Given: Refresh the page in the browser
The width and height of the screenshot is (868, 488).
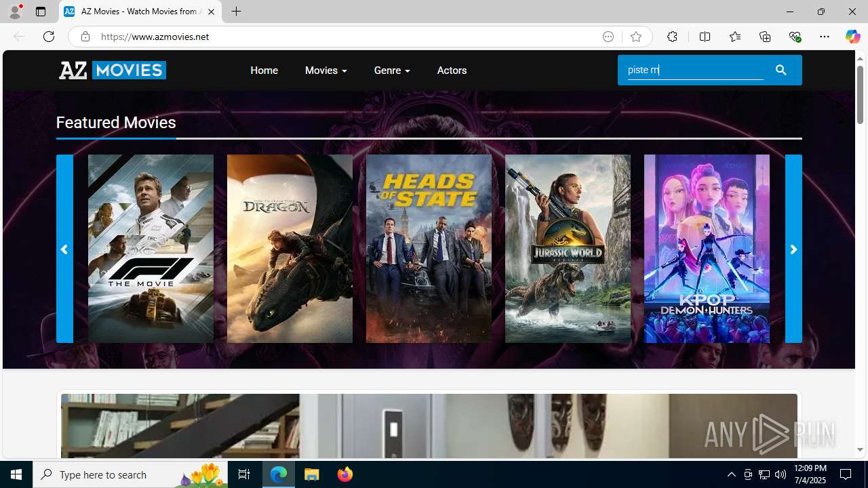Looking at the screenshot, I should point(49,37).
